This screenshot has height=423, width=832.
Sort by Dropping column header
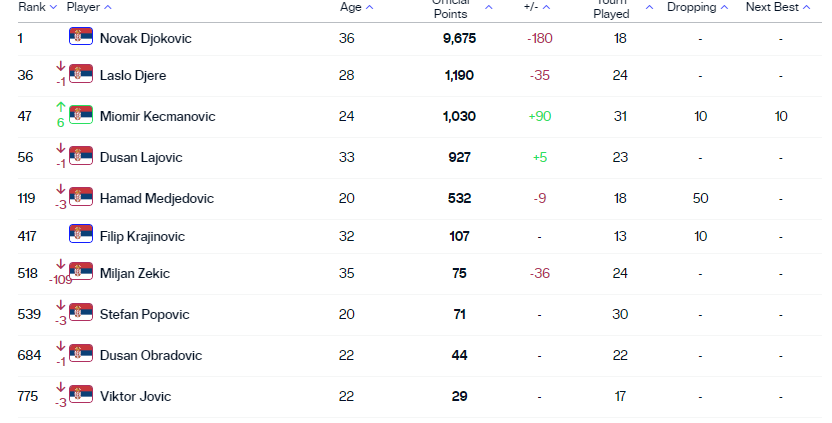click(697, 7)
